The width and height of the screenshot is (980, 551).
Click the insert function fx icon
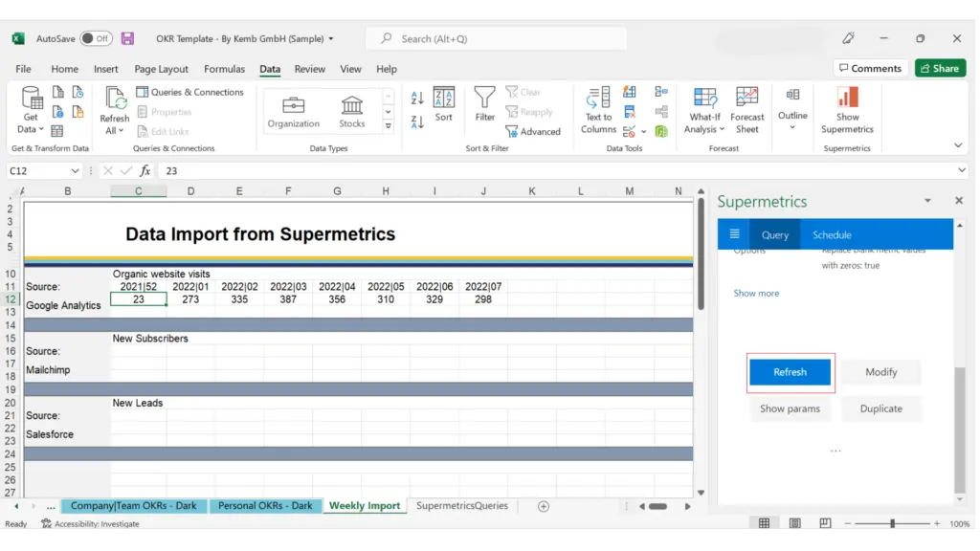click(x=145, y=170)
